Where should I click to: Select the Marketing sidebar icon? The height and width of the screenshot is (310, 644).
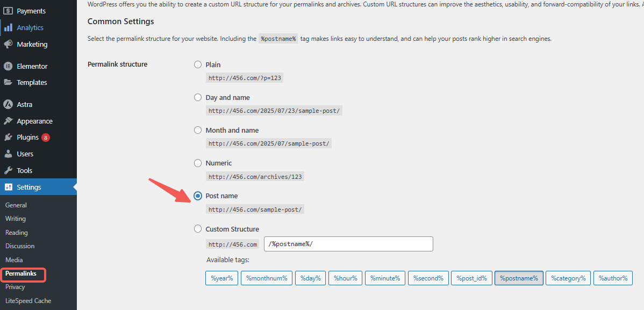11,44
